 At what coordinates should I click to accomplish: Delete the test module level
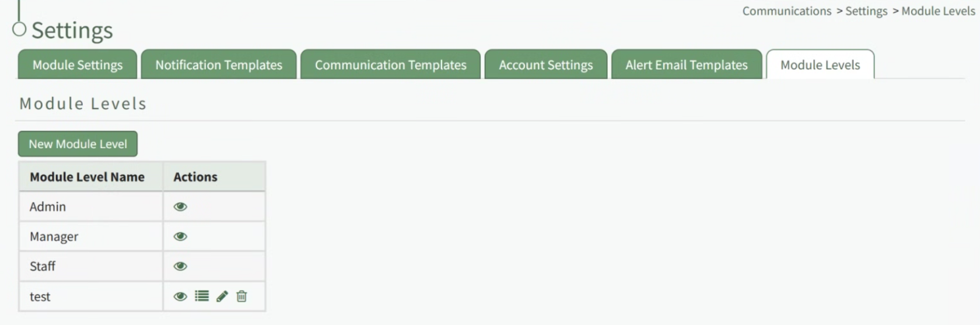pos(242,296)
